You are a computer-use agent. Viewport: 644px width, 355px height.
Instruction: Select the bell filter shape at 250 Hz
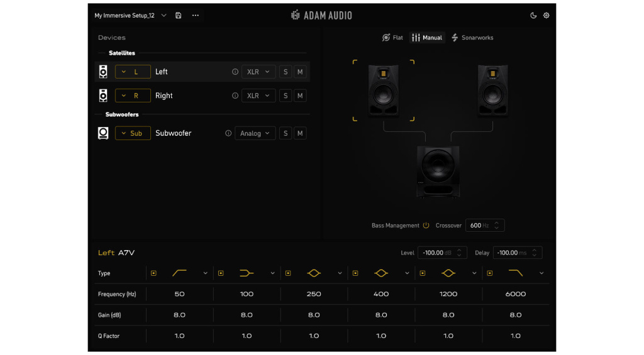314,273
